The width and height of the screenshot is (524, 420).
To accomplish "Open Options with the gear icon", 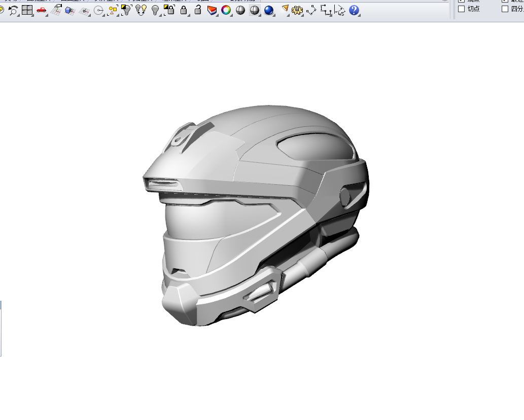I will tap(297, 10).
